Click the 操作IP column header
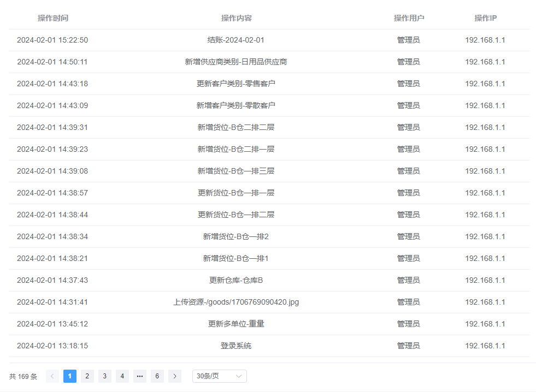 485,18
